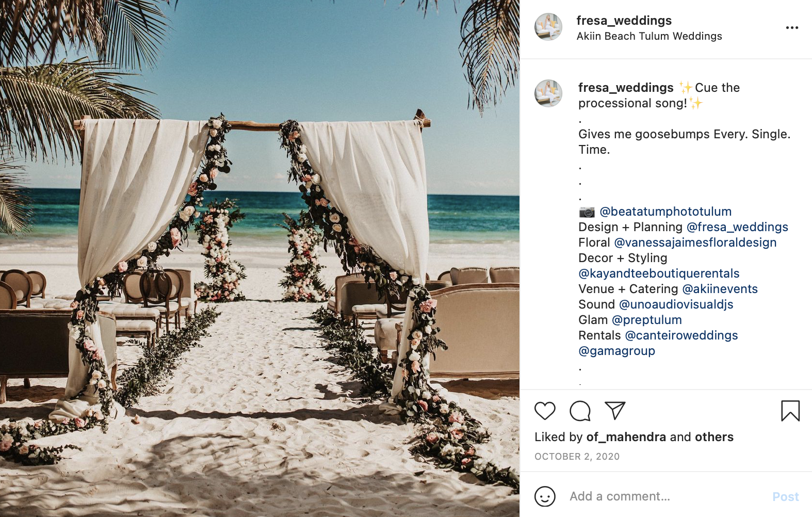Open the emoji picker smiley icon
812x517 pixels.
click(545, 496)
